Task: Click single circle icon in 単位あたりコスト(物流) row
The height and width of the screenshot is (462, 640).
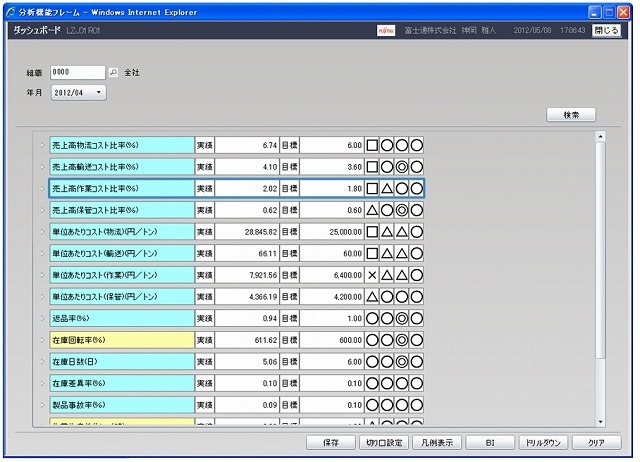Action: (x=416, y=232)
